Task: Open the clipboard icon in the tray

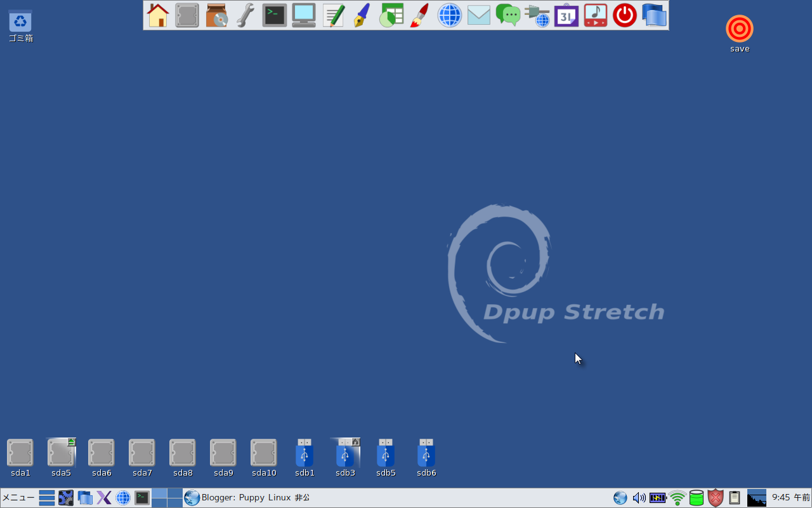Action: [x=734, y=498]
